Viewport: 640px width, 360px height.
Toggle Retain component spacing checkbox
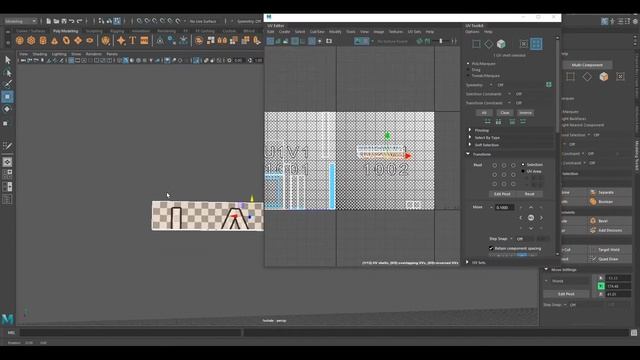point(491,248)
